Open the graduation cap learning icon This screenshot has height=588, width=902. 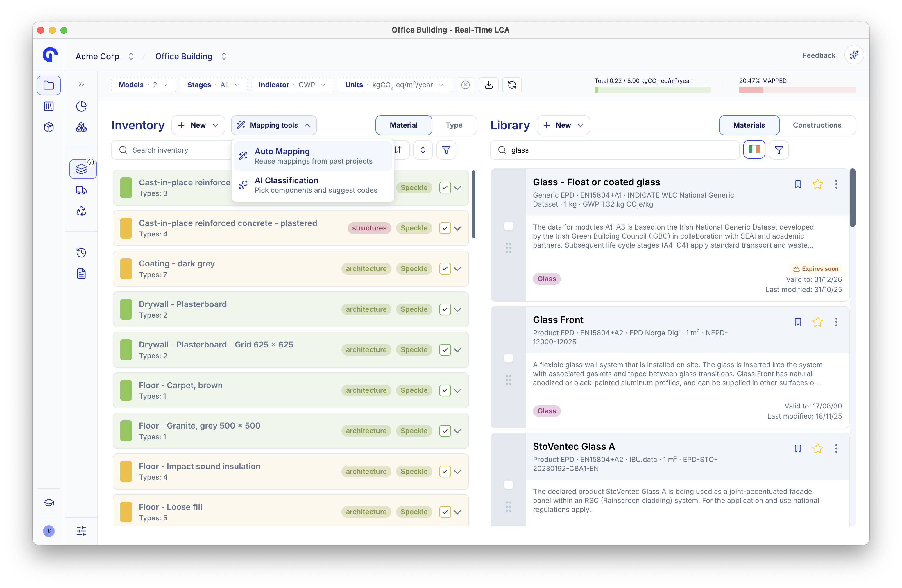pyautogui.click(x=49, y=502)
